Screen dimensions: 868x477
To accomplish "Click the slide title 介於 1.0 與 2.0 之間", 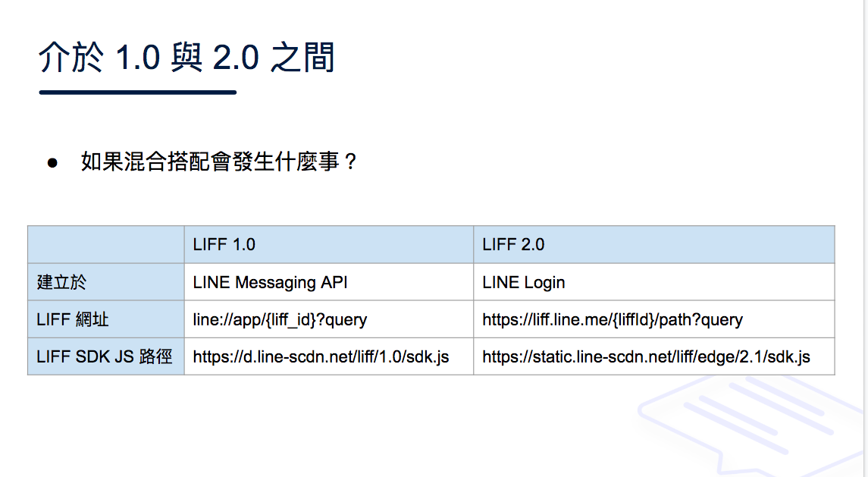I will tap(186, 57).
